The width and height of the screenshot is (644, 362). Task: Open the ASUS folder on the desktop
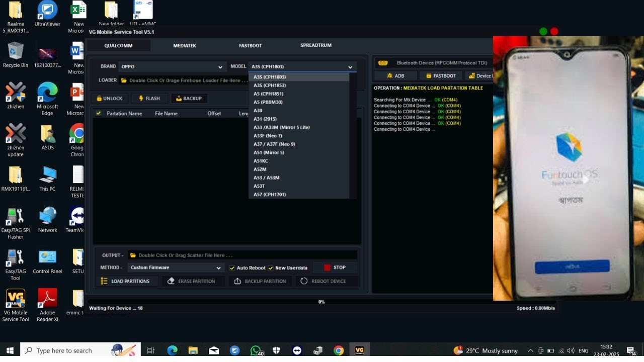pos(47,137)
